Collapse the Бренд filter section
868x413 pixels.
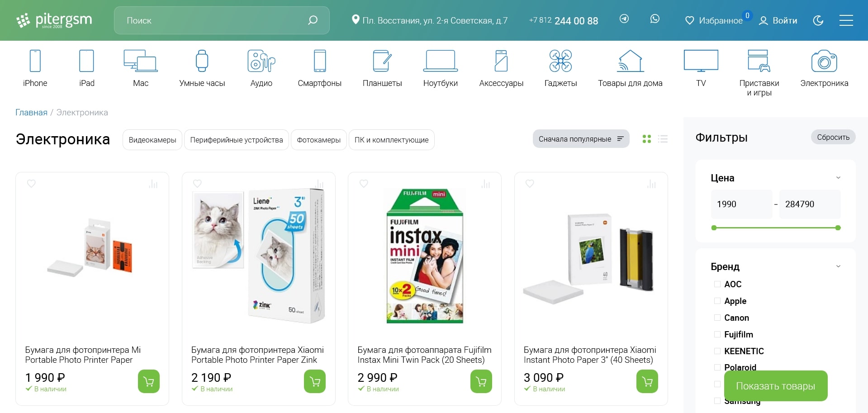pos(838,266)
